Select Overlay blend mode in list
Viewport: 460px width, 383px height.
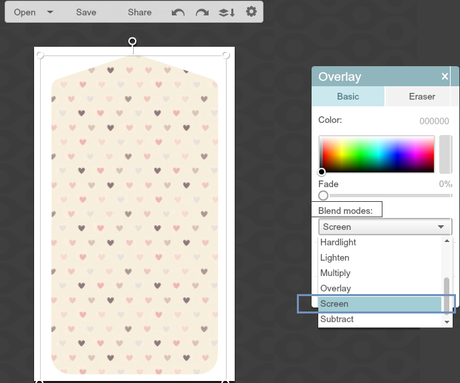click(380, 288)
